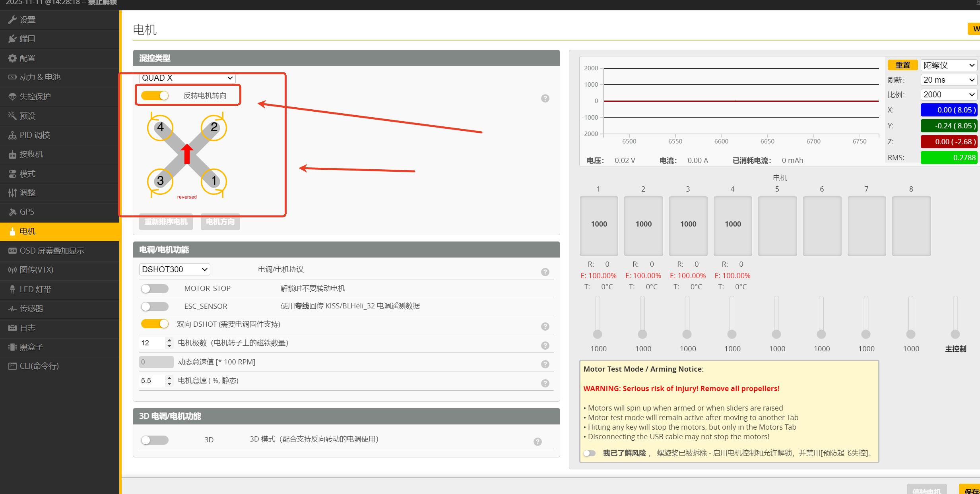The image size is (980, 494).
Task: Expand the DSHOT300 protocol dropdown
Action: (x=175, y=269)
